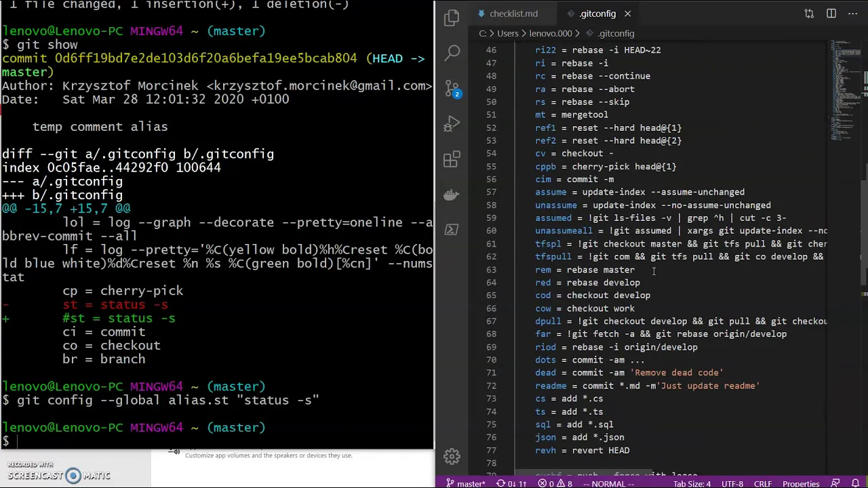Screen dimensions: 868x488
Task: Click the 'dead = commit -am' line
Action: (x=629, y=373)
